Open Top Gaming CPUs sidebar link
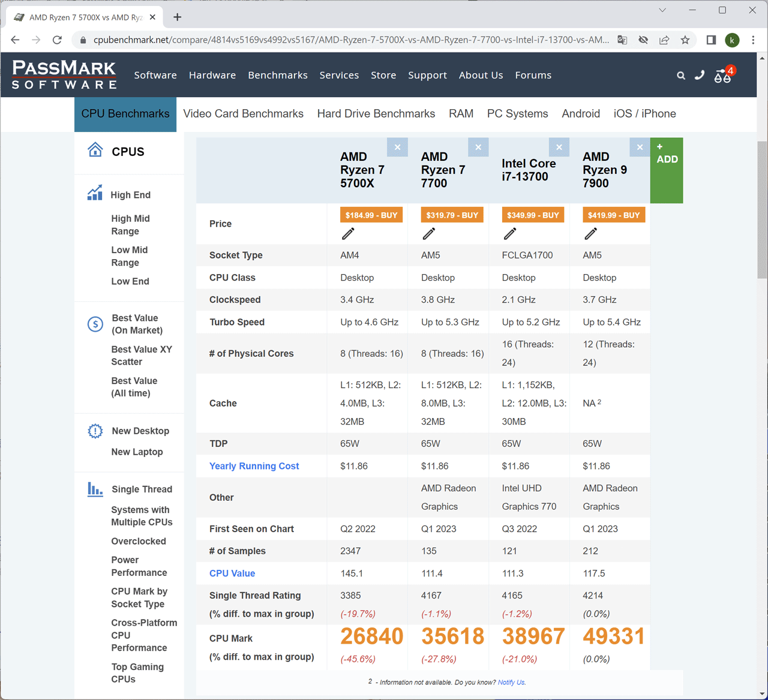 pyautogui.click(x=137, y=673)
